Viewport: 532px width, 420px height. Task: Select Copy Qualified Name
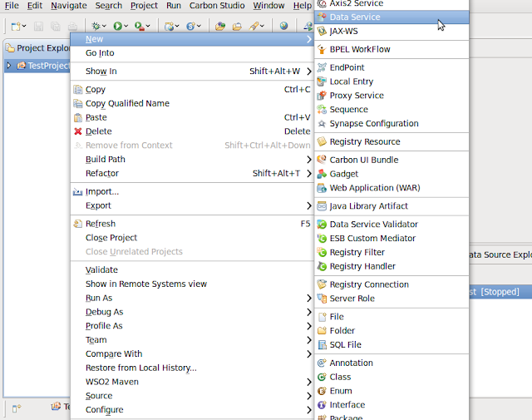pyautogui.click(x=192, y=104)
